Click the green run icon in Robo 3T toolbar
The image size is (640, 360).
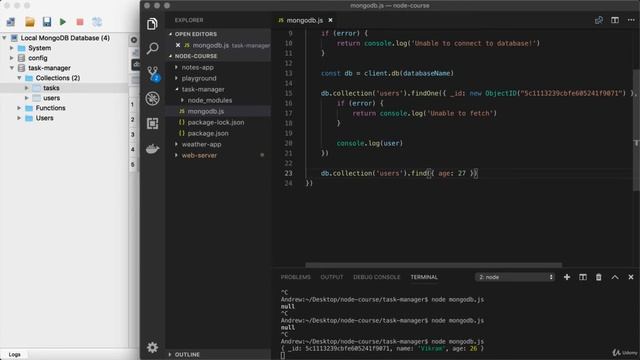tap(63, 22)
